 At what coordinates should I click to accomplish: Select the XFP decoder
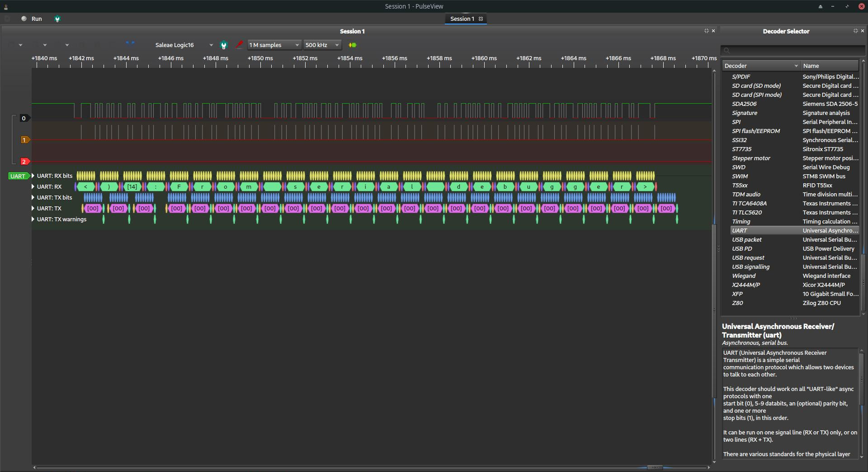pos(794,294)
